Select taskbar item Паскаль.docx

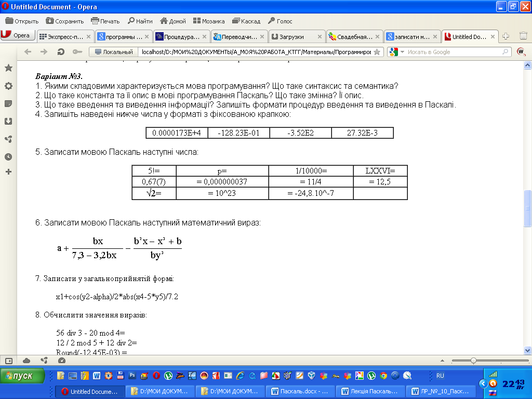pos(300,391)
